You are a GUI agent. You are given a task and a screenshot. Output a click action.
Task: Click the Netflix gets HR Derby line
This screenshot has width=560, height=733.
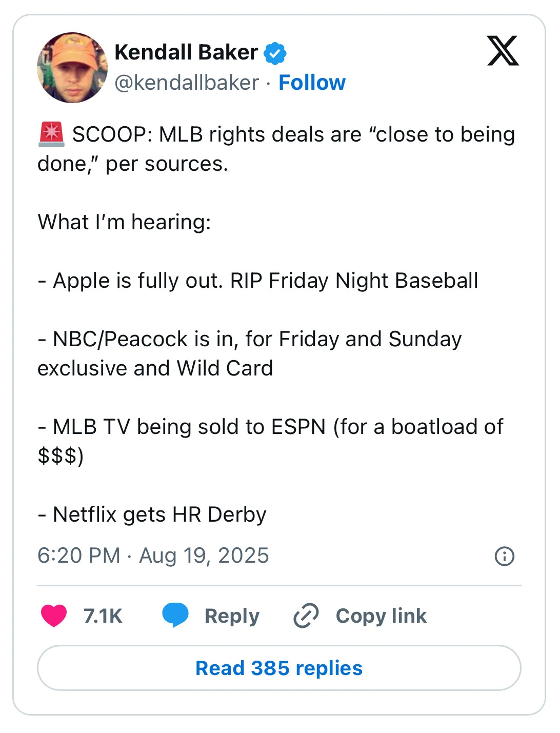click(x=152, y=514)
